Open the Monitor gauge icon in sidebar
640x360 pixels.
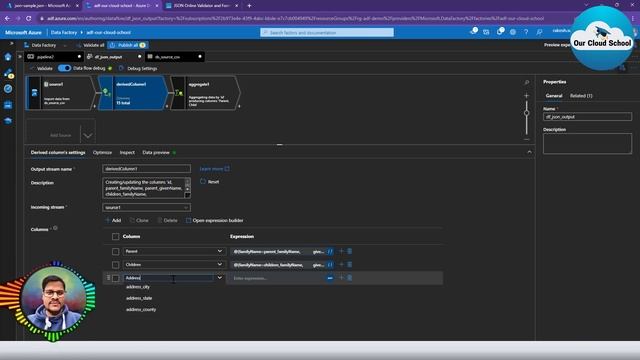pos(8,89)
